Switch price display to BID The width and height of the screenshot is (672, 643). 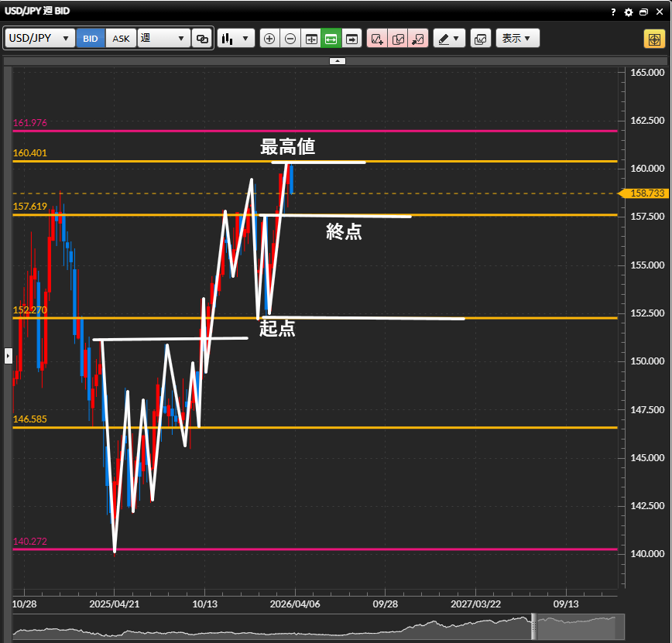[91, 39]
